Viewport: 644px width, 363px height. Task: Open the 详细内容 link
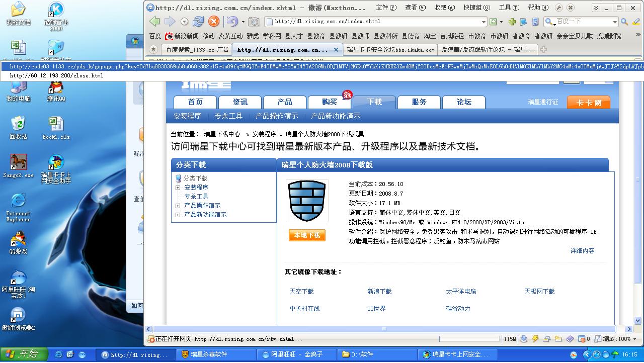pyautogui.click(x=582, y=251)
